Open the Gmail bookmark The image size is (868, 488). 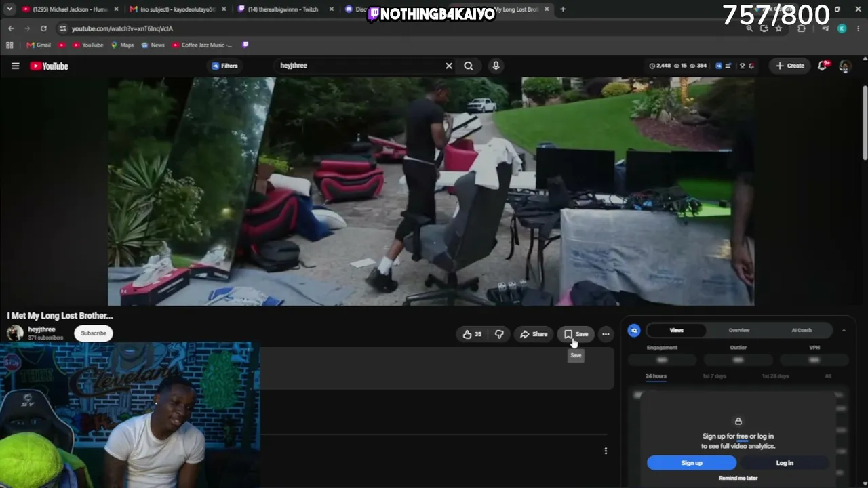click(39, 45)
